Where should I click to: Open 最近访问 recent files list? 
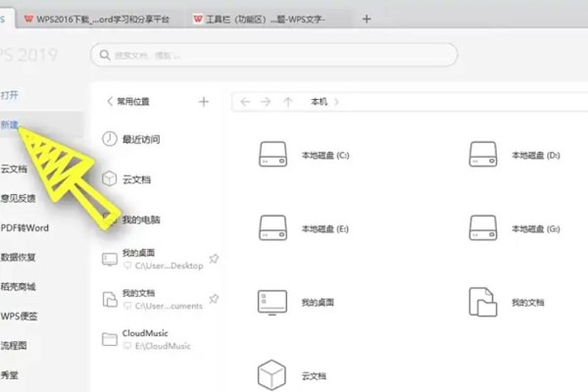(x=141, y=139)
